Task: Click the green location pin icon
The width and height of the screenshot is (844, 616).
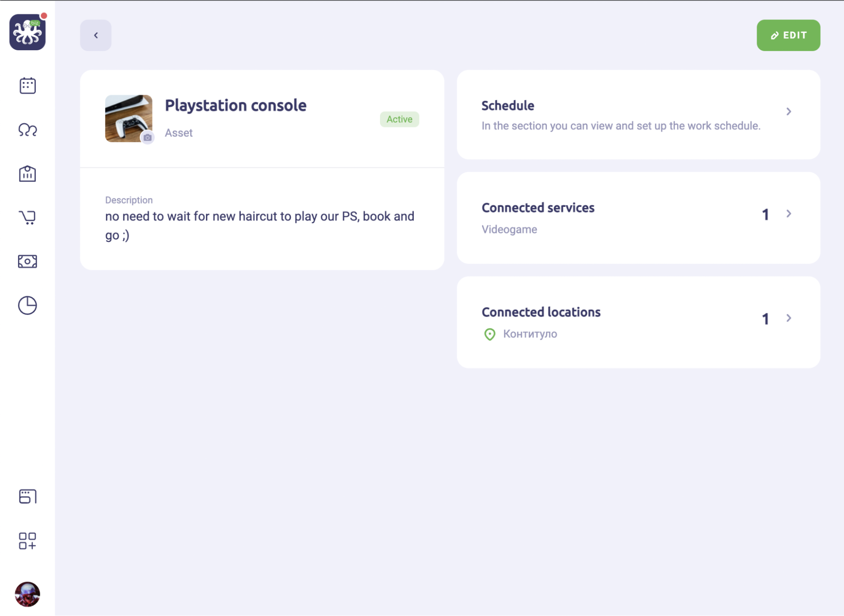Action: point(490,334)
